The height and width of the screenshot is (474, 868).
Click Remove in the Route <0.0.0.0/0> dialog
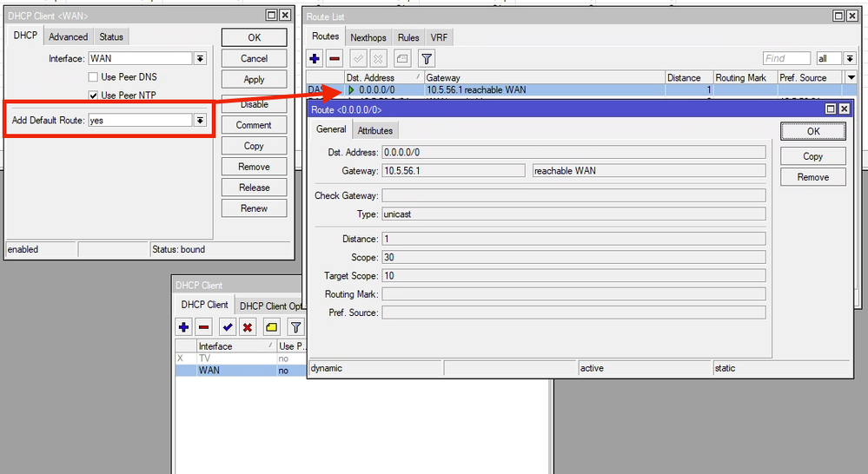click(x=813, y=177)
